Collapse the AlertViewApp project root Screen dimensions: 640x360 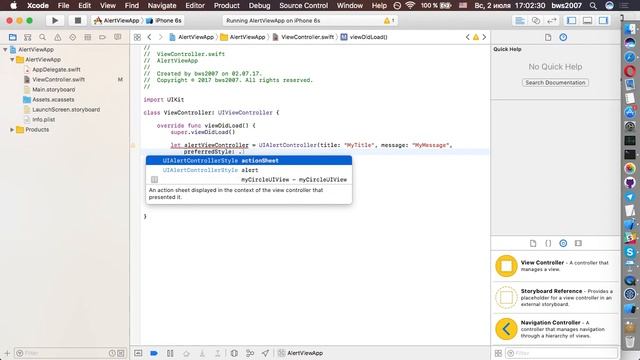pyautogui.click(x=5, y=49)
